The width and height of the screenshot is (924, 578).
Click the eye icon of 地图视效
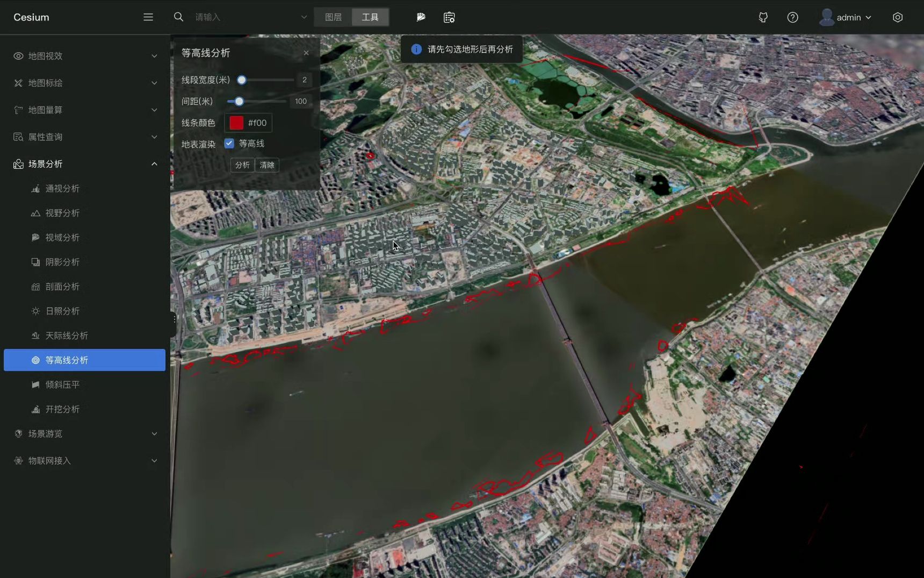click(18, 56)
